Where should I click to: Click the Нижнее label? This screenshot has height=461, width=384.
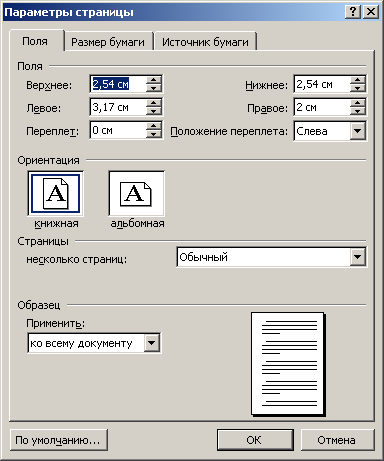267,85
